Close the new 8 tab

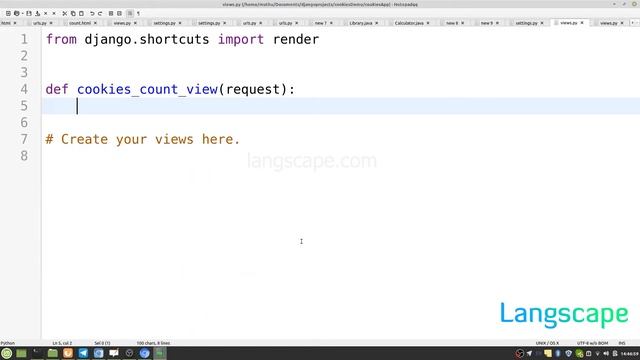462,23
